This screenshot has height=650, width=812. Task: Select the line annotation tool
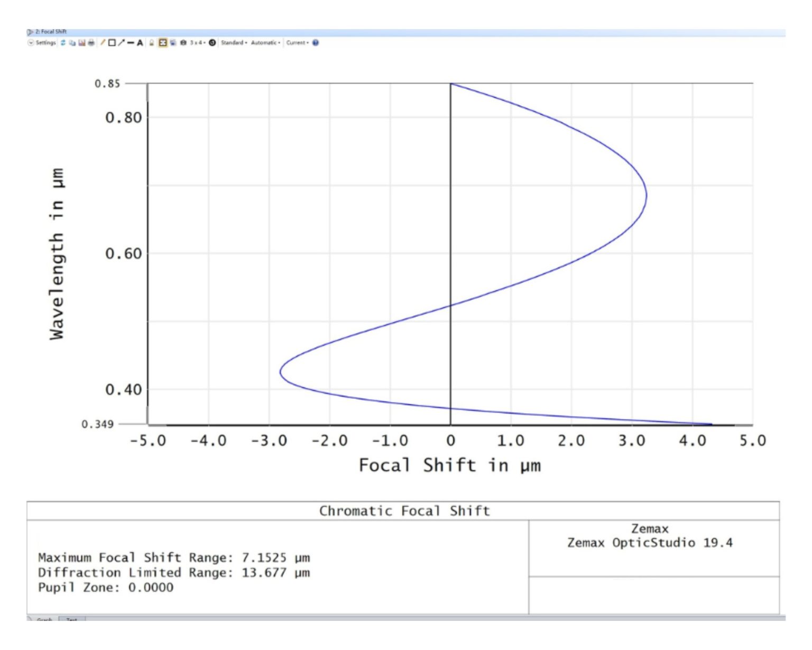(x=103, y=44)
